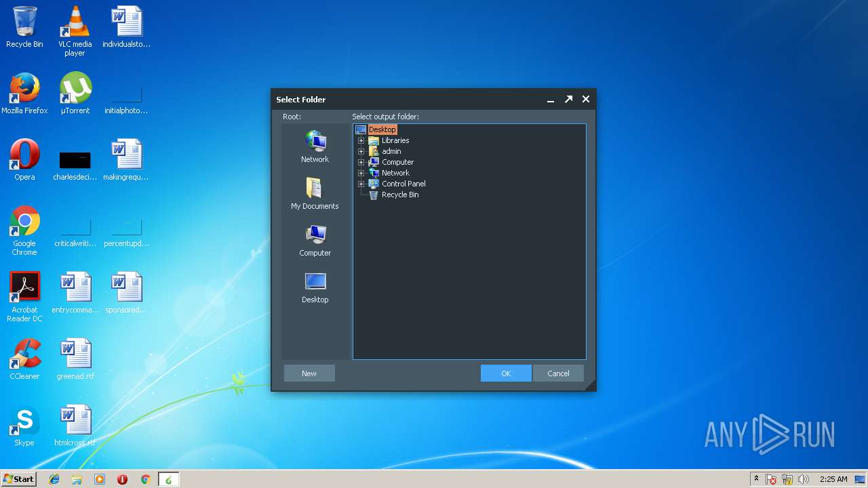Open Opera from the taskbar
The height and width of the screenshot is (488, 868).
[x=122, y=479]
